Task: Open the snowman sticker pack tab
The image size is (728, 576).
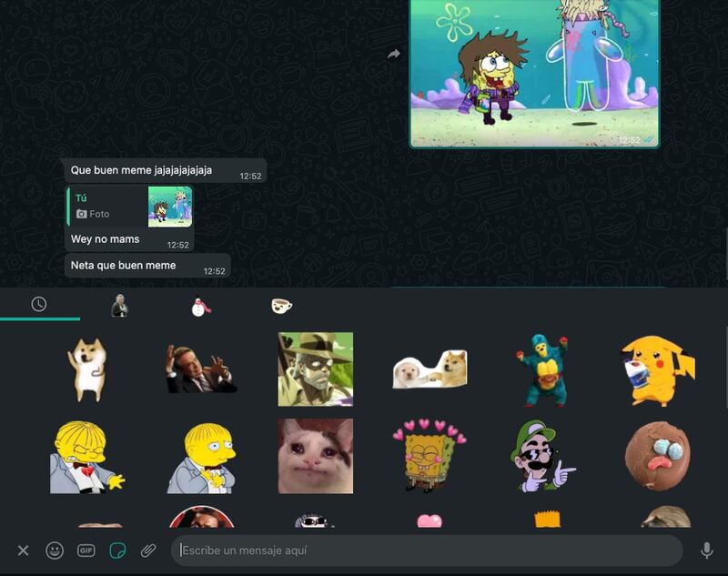Action: point(200,307)
